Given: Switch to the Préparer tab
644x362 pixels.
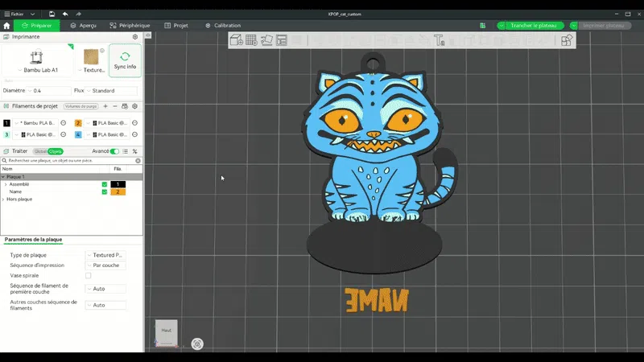Looking at the screenshot, I should 36,26.
